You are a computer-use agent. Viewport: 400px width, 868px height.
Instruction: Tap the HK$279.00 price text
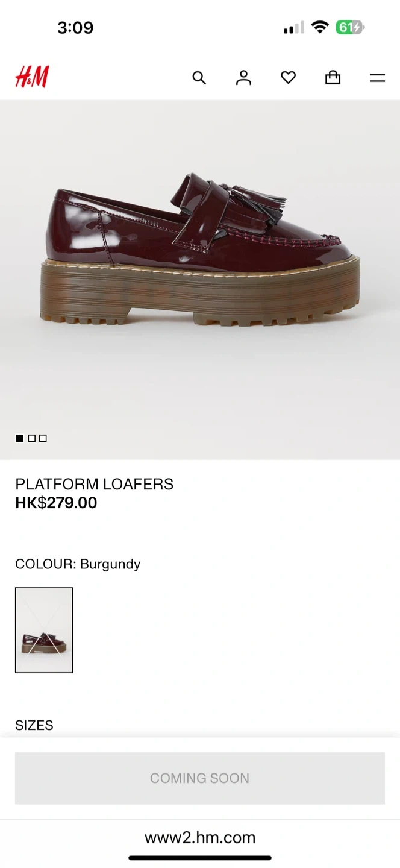56,503
